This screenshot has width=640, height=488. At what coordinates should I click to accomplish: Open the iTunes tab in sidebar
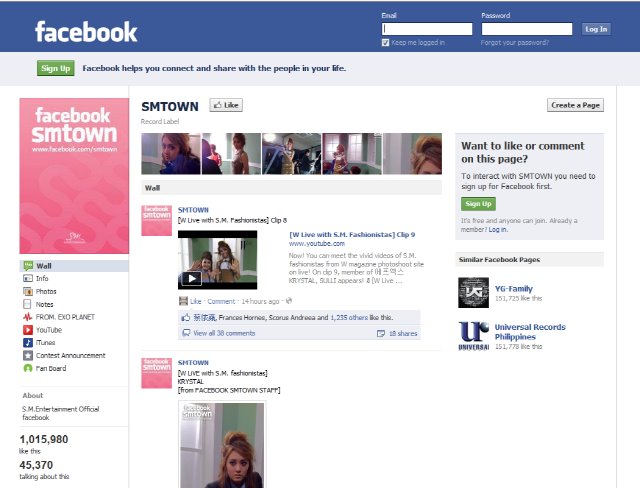coord(45,342)
